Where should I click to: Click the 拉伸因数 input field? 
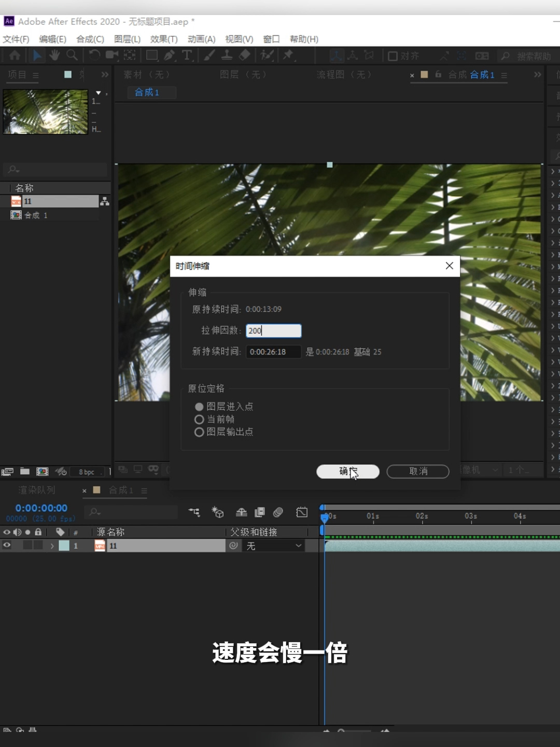[x=274, y=330]
